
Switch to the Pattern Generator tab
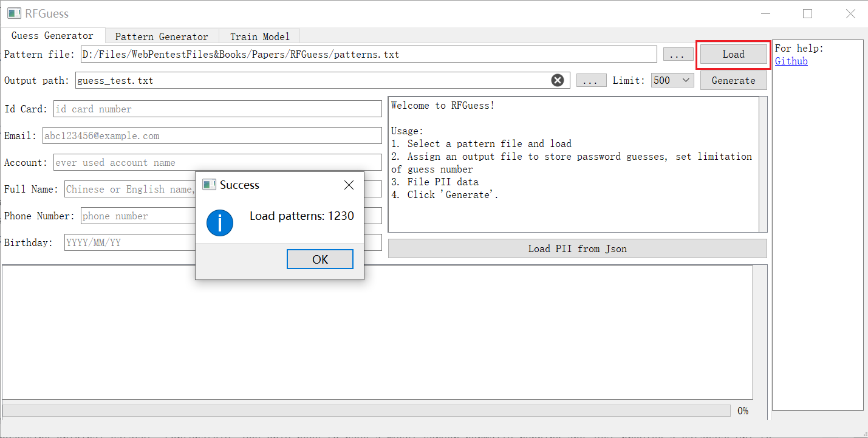tap(162, 36)
